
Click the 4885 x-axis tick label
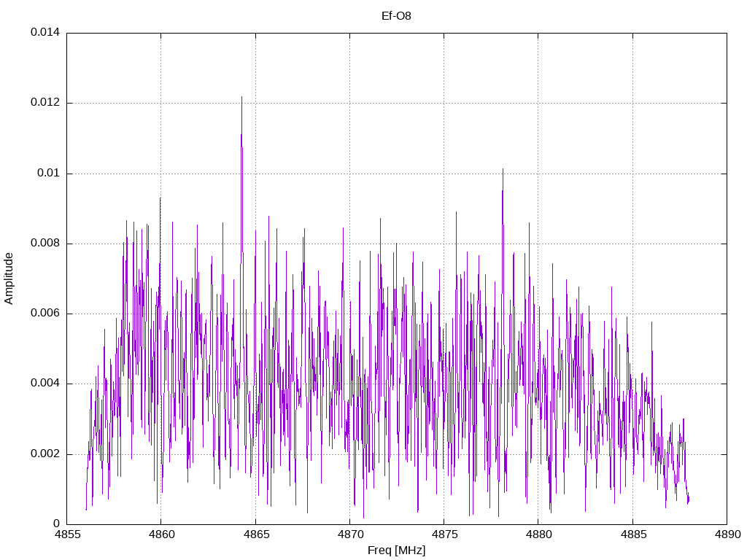[633, 534]
